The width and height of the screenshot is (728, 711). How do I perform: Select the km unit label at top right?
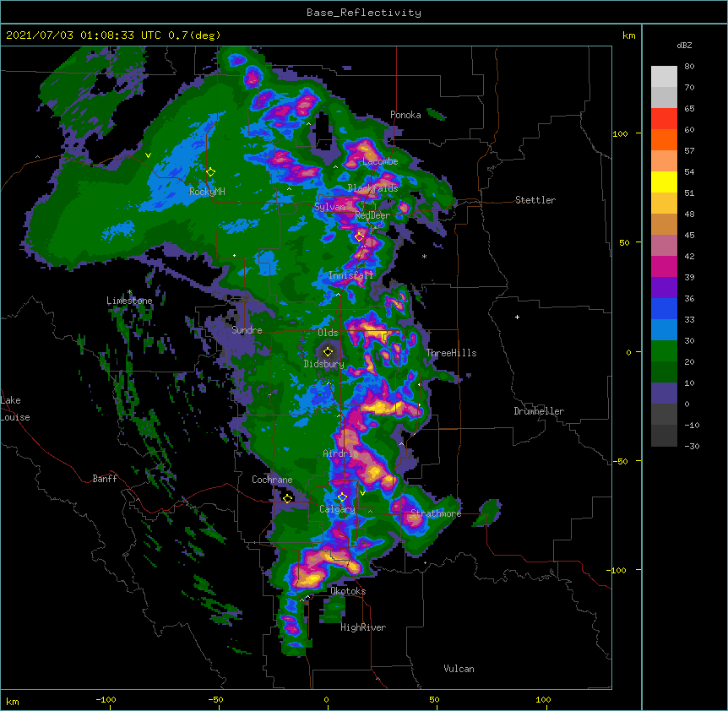point(629,35)
